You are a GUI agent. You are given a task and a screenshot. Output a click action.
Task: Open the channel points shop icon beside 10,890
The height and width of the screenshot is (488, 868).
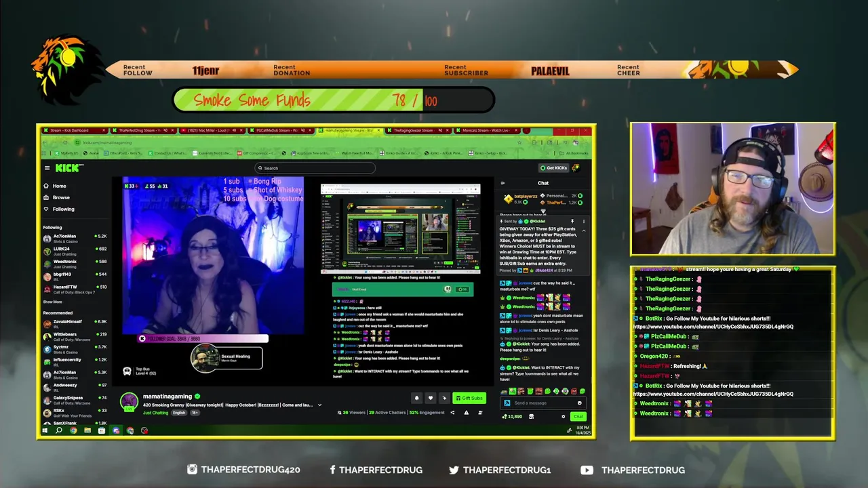pyautogui.click(x=531, y=416)
